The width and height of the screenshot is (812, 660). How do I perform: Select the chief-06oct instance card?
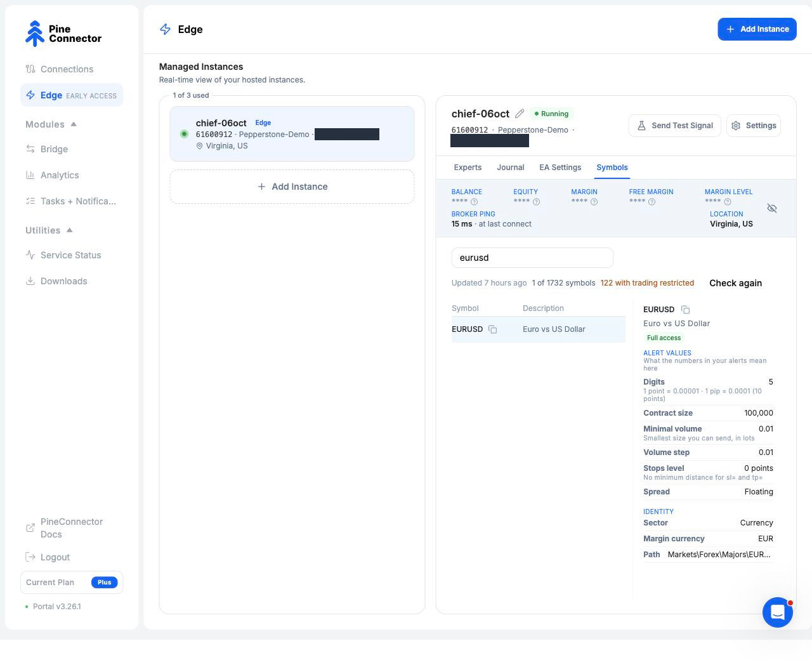coord(292,134)
